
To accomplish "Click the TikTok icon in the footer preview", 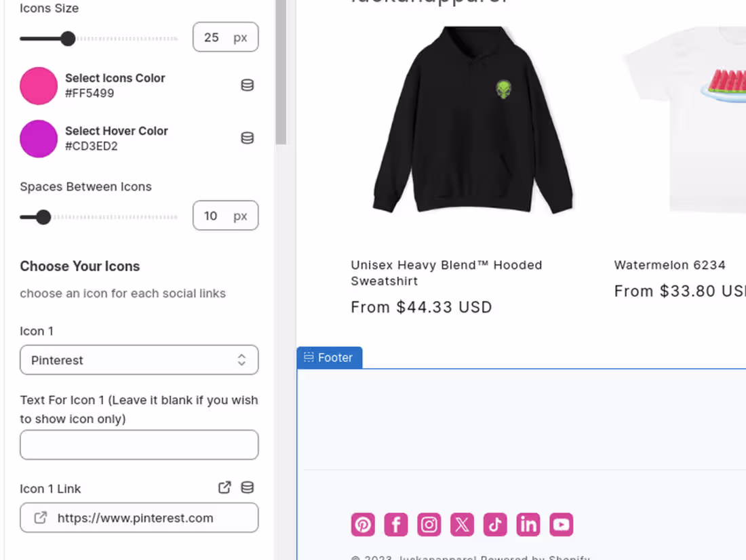I will pyautogui.click(x=495, y=524).
